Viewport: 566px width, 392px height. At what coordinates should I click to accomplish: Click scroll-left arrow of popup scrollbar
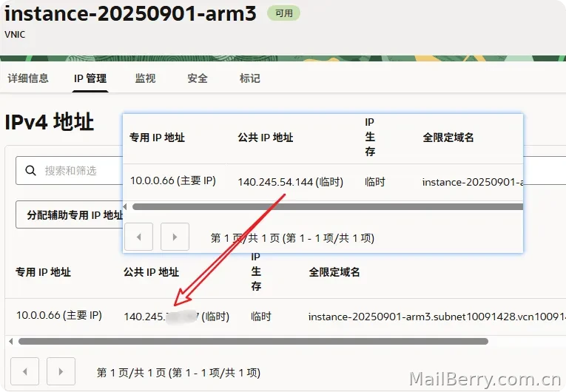[125, 206]
